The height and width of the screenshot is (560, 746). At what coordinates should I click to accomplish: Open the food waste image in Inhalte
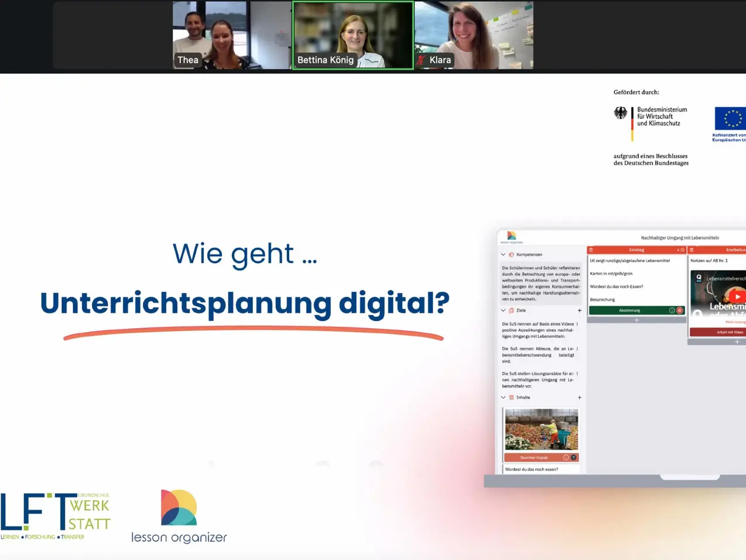coord(541,429)
